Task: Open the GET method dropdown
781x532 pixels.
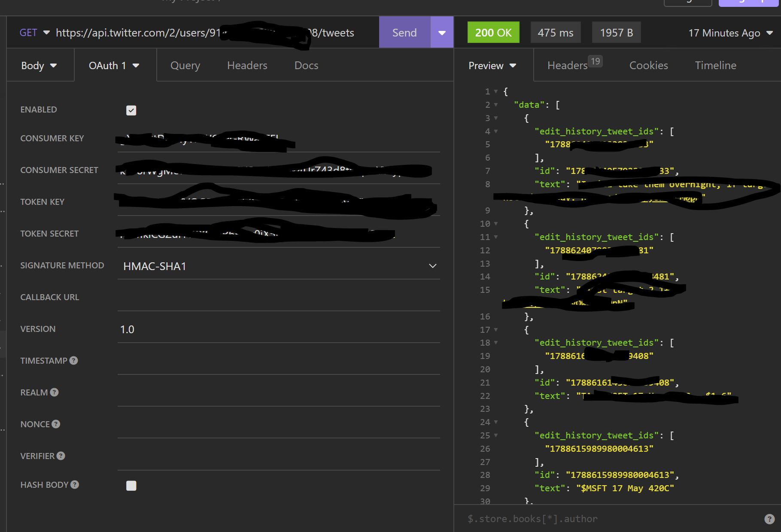Action: 34,33
